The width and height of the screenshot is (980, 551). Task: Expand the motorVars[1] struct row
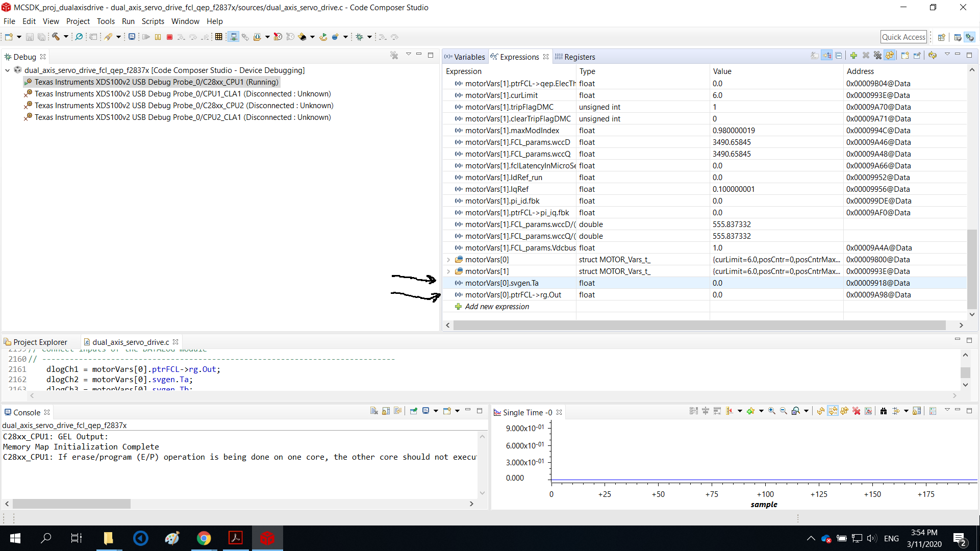coord(448,271)
